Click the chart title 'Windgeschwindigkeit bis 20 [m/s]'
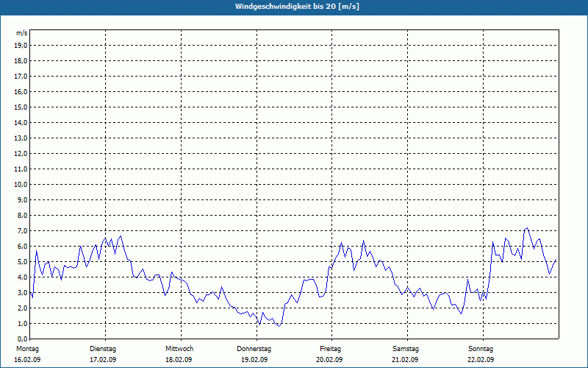588x368 pixels. [x=297, y=7]
